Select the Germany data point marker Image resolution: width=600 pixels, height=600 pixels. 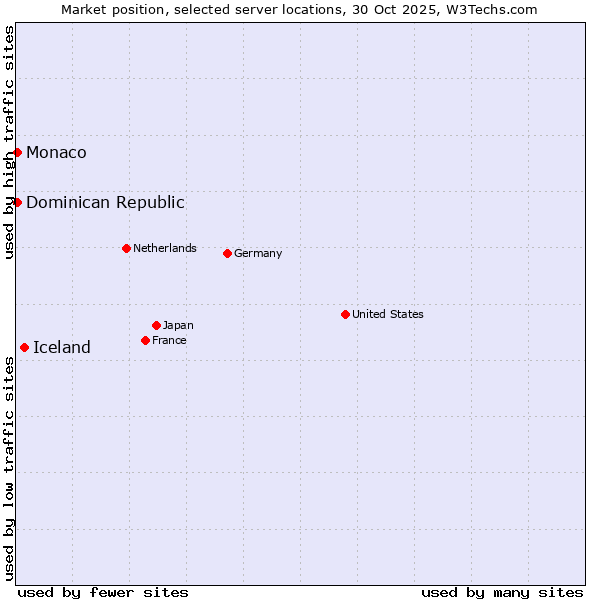[227, 253]
